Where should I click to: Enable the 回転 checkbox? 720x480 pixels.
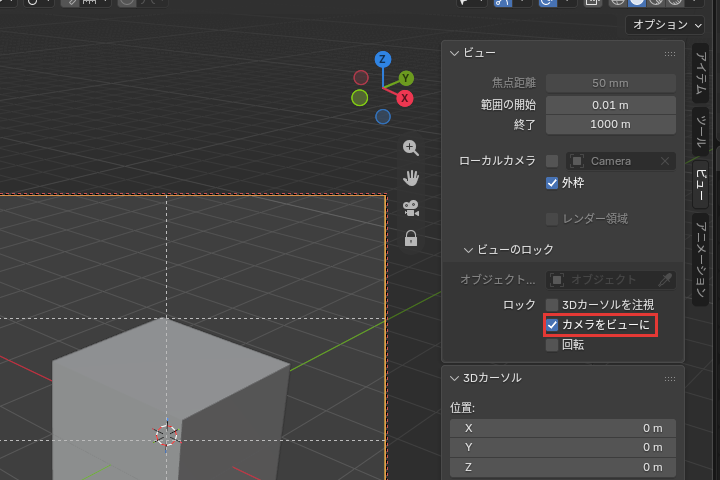[552, 345]
